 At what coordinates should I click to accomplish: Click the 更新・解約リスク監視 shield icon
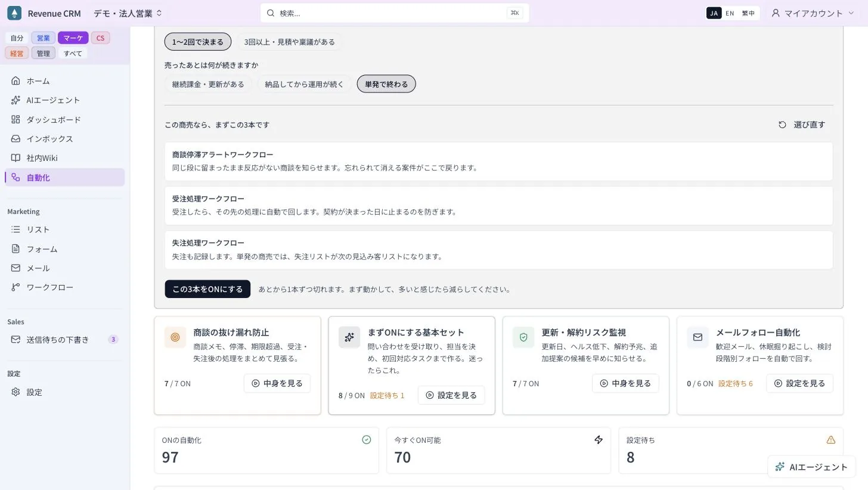click(x=523, y=337)
